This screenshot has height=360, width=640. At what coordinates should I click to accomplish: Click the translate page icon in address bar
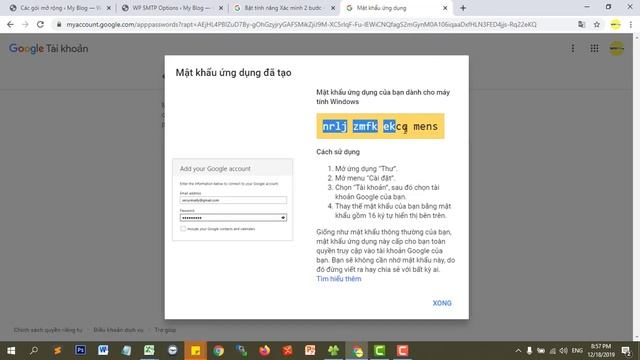(x=582, y=24)
